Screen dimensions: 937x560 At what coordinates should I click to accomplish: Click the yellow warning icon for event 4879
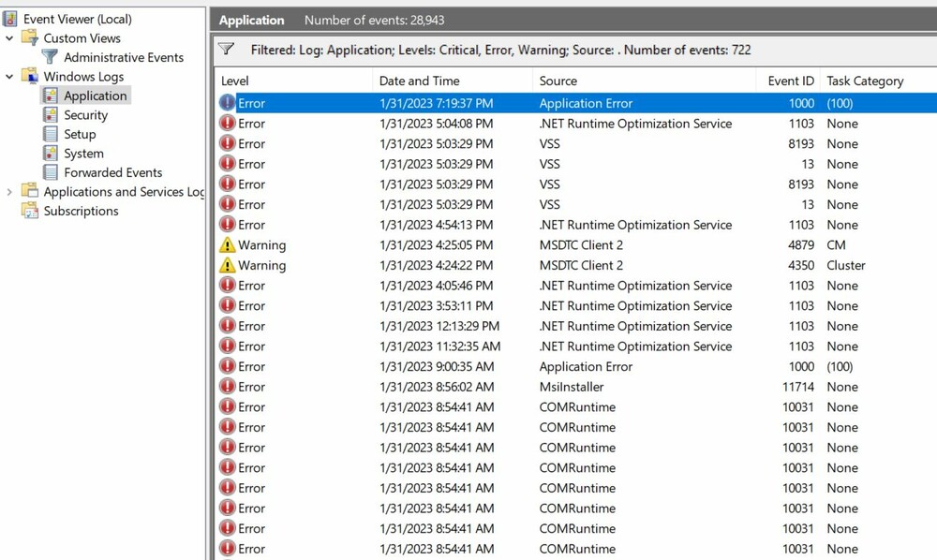227,245
